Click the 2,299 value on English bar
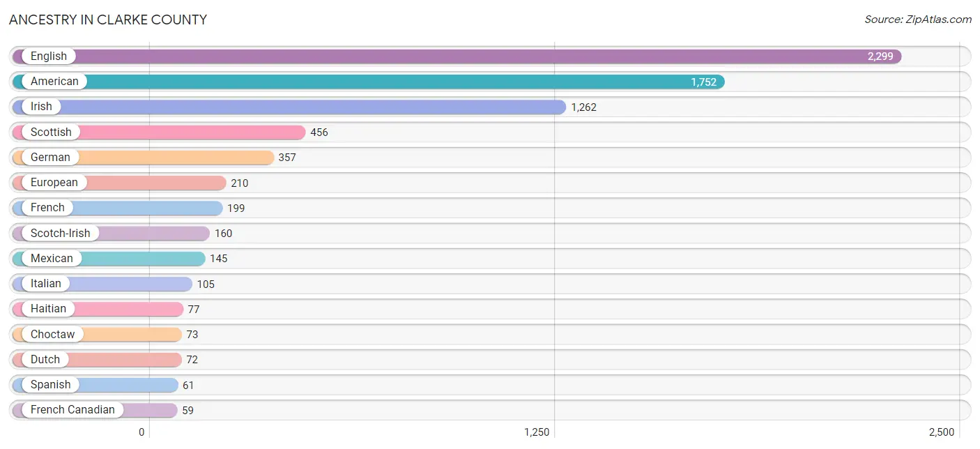 [880, 56]
